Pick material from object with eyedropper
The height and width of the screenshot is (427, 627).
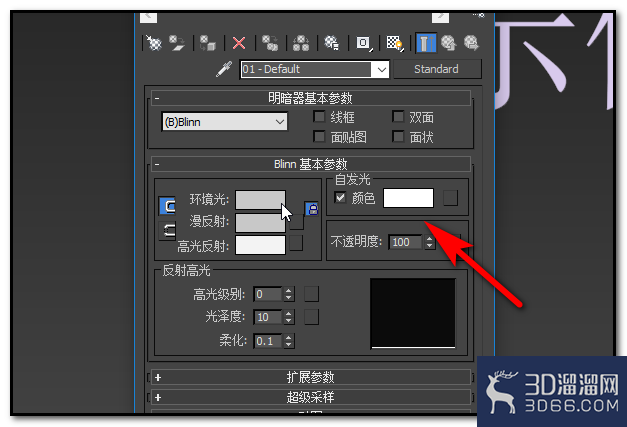point(224,69)
